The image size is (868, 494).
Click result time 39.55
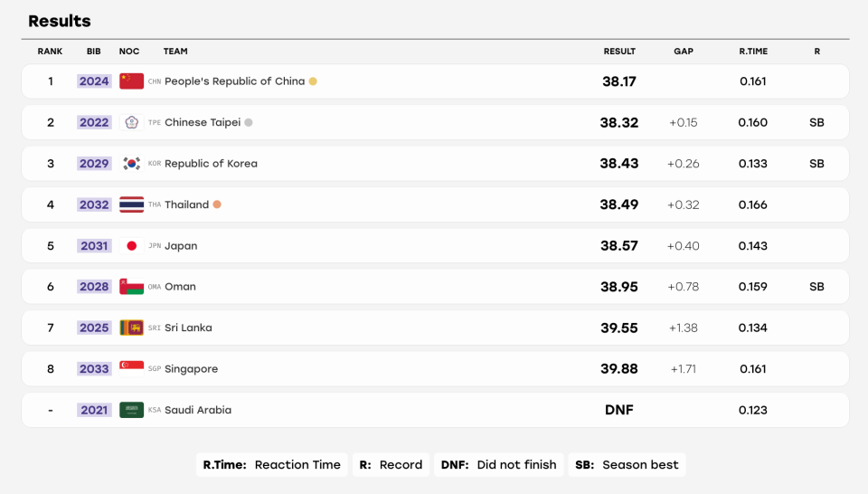pos(619,328)
